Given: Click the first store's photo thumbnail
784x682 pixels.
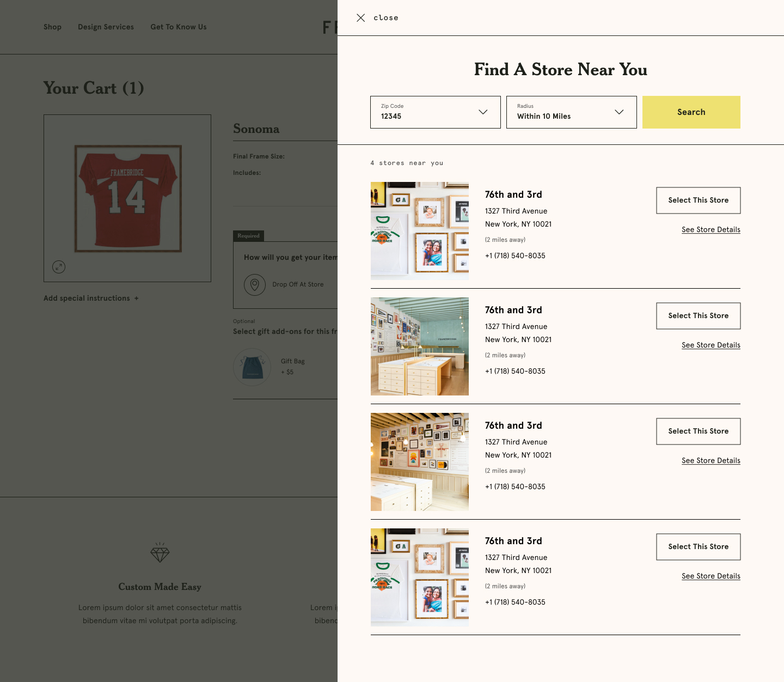Looking at the screenshot, I should [419, 230].
